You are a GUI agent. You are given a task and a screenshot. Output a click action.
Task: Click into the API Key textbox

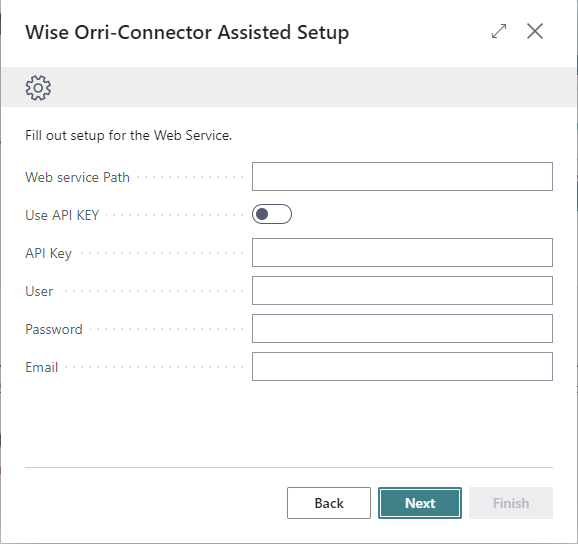402,252
